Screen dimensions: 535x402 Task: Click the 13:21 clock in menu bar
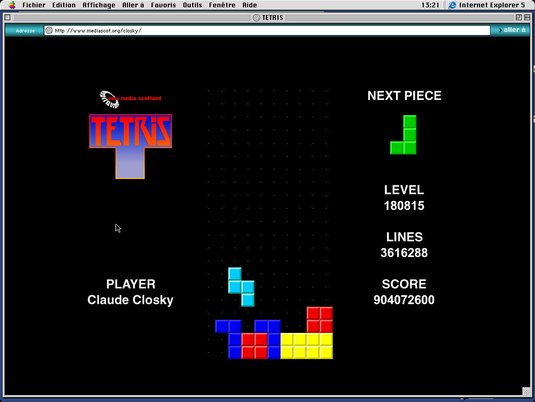(x=430, y=5)
